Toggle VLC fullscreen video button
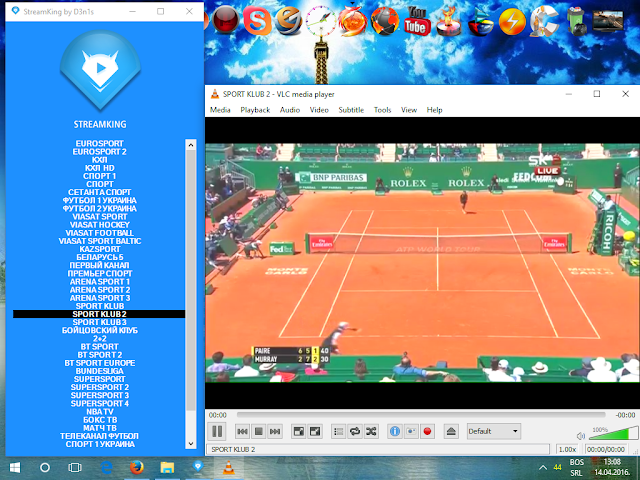The width and height of the screenshot is (640, 480). (299, 431)
